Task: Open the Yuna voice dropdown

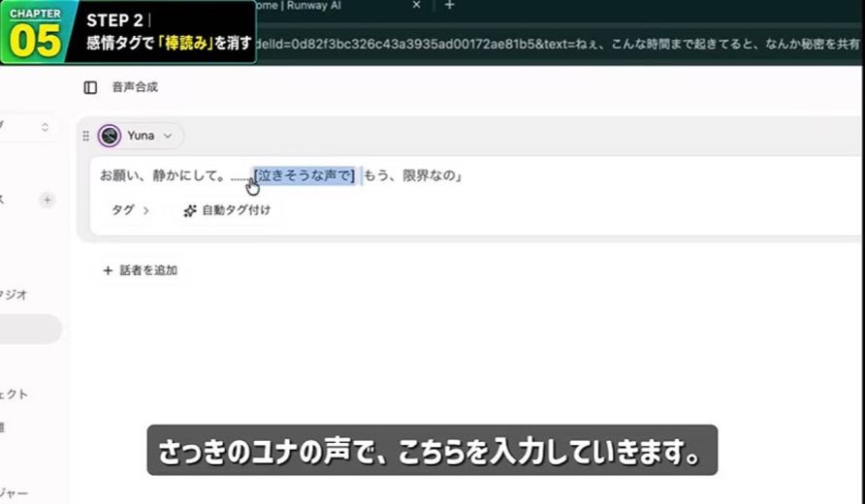Action: click(140, 136)
